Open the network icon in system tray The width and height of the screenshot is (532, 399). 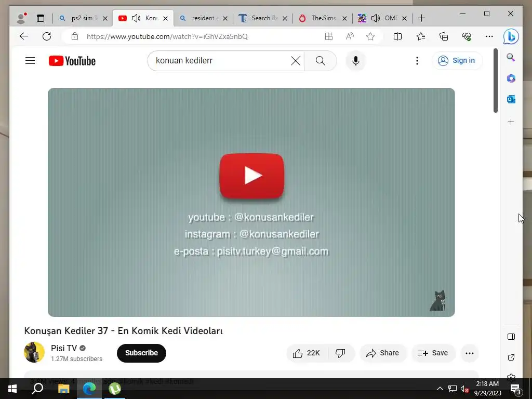(x=453, y=389)
